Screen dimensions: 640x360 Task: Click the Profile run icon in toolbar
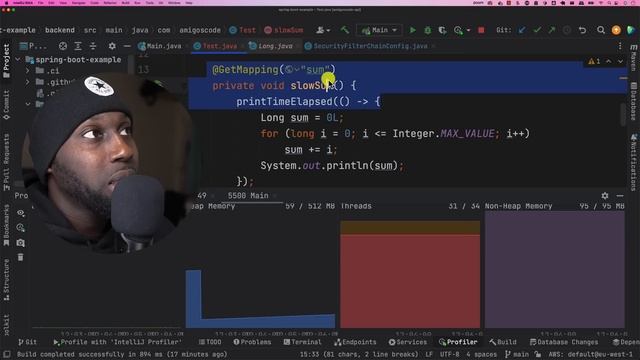point(458,30)
